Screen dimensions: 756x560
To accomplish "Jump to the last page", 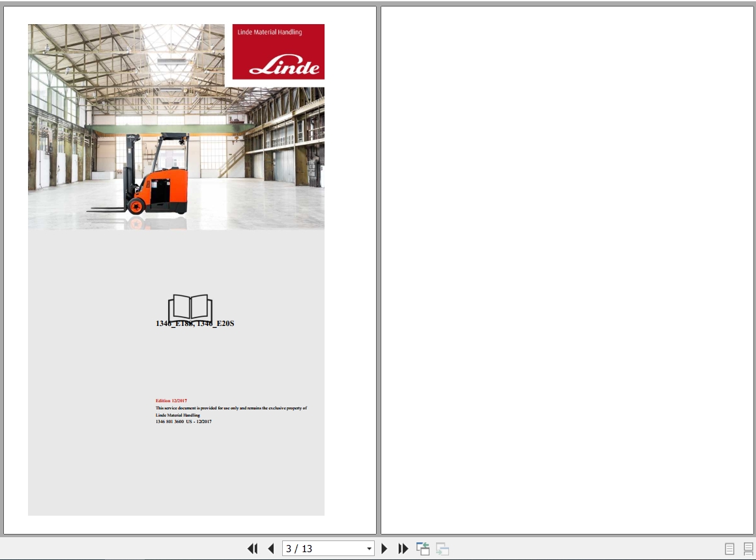I will point(403,548).
